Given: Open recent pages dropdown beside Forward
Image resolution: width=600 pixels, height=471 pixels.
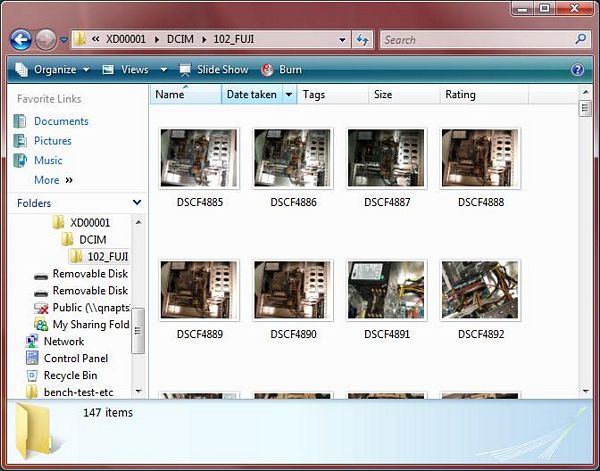Looking at the screenshot, I should pos(64,39).
